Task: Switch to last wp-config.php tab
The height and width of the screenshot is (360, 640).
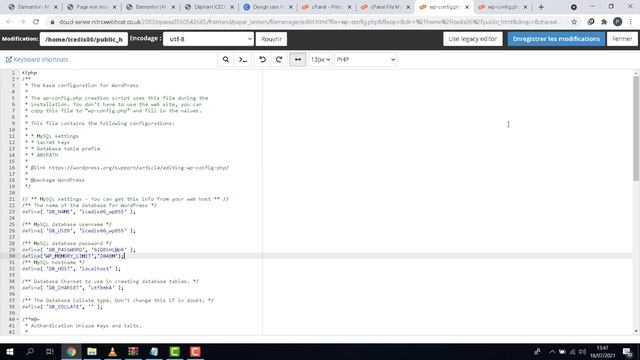Action: [x=503, y=7]
